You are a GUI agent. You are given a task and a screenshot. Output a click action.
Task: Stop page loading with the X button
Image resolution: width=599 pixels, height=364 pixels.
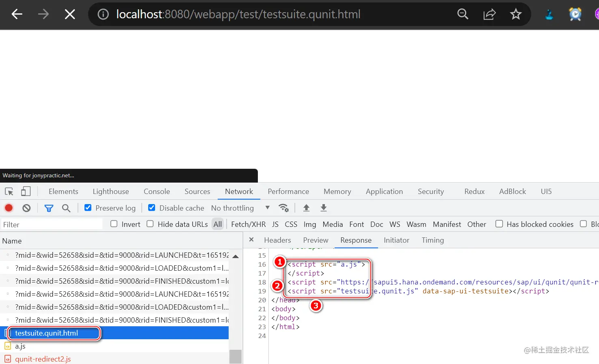[70, 15]
